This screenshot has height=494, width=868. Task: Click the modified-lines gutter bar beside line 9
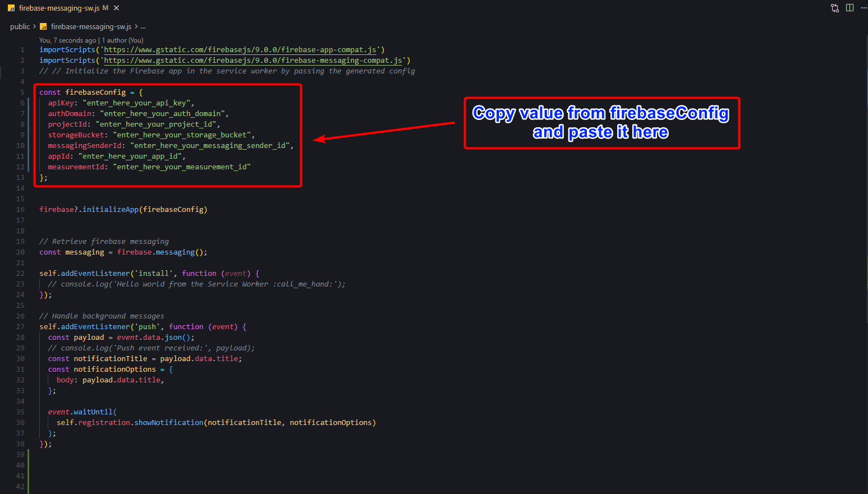point(29,135)
